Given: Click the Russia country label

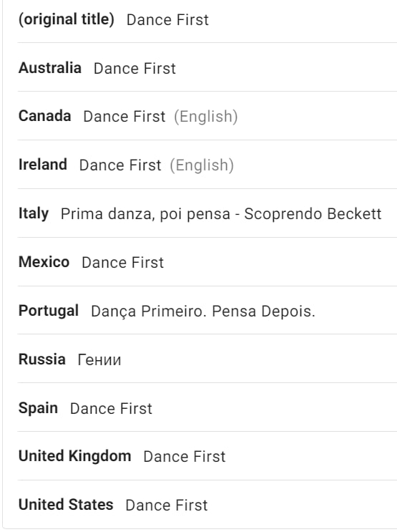Looking at the screenshot, I should pyautogui.click(x=42, y=359).
